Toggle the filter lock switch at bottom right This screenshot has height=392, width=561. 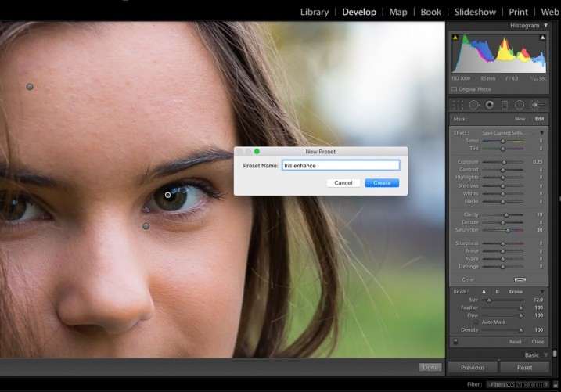(556, 384)
